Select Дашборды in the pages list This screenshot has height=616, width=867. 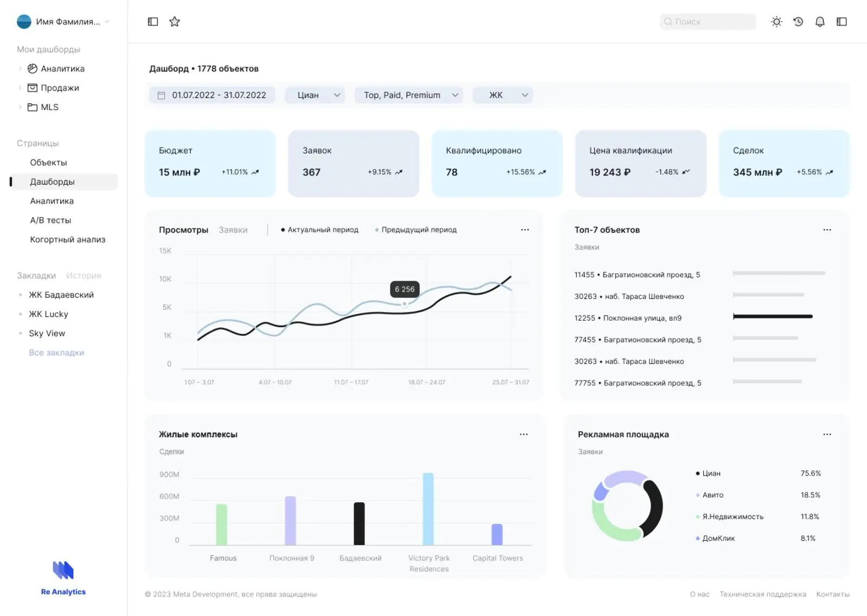[x=64, y=181]
